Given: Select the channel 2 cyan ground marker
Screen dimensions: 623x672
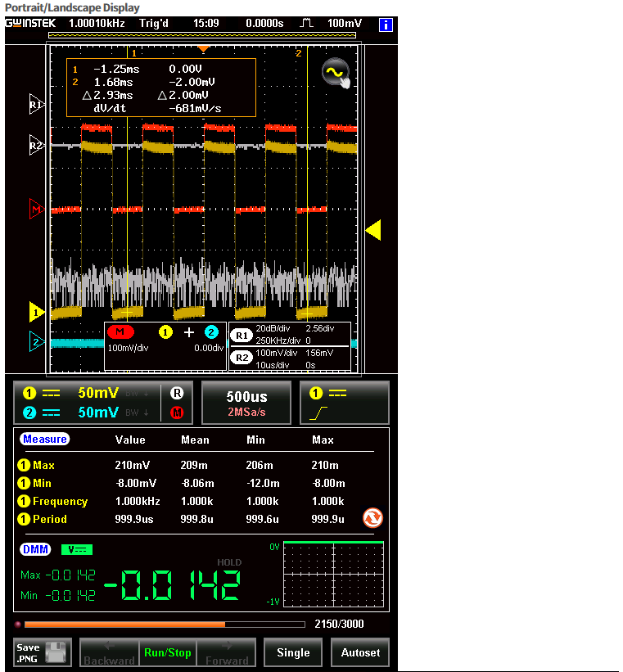Looking at the screenshot, I should click(x=36, y=341).
